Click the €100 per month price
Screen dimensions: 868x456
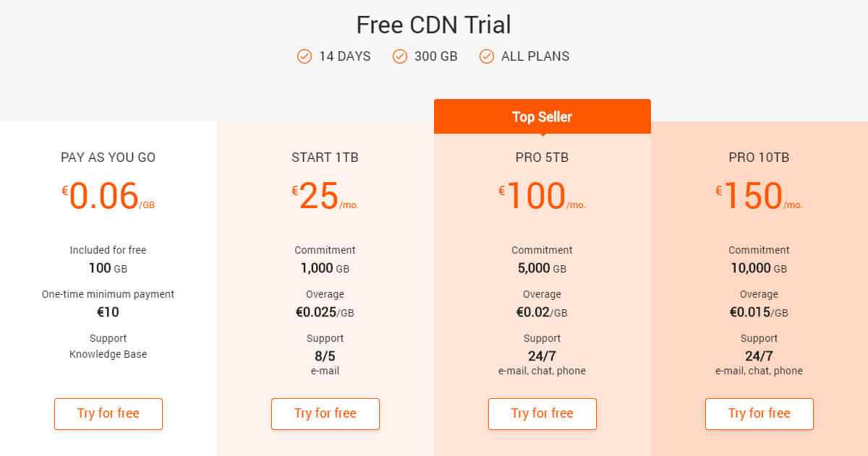pos(542,196)
